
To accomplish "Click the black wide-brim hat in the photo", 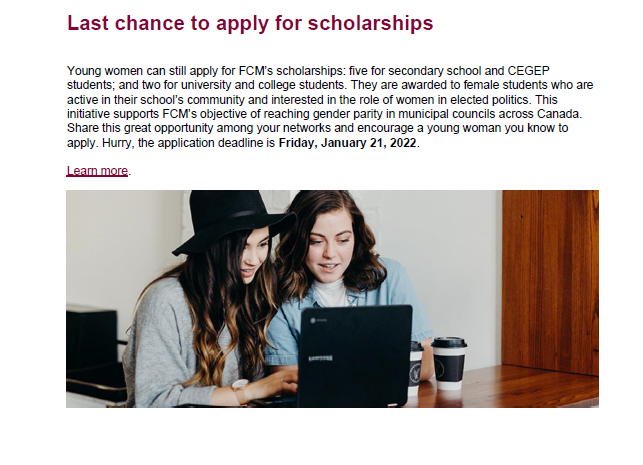I will [x=234, y=221].
